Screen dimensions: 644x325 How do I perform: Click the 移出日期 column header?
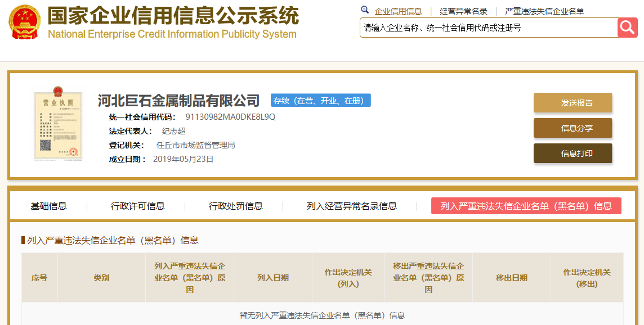(x=511, y=278)
